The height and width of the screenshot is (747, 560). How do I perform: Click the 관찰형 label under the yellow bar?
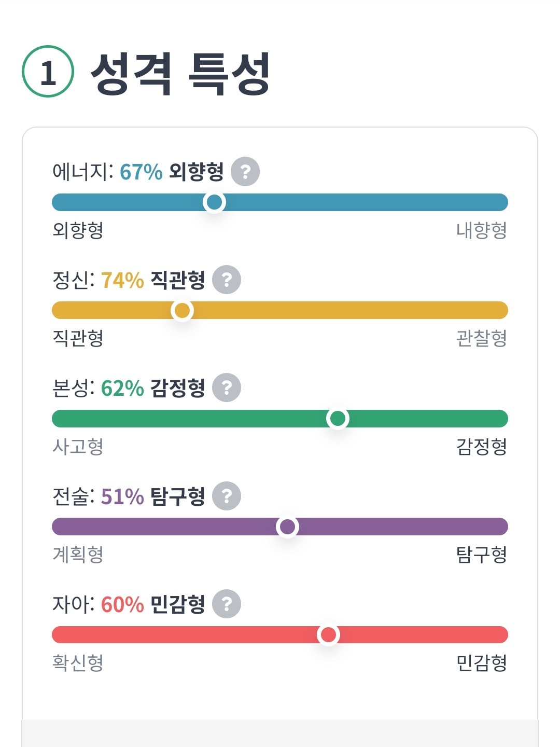pyautogui.click(x=481, y=338)
